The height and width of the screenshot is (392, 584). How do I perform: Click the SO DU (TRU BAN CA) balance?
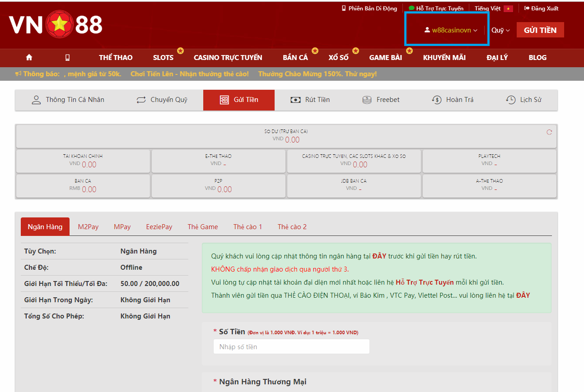286,136
